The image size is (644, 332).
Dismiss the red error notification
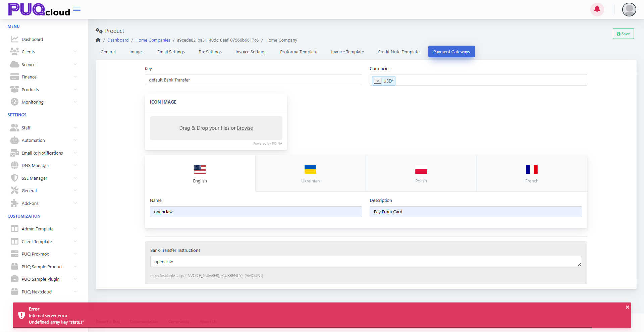pos(627,307)
